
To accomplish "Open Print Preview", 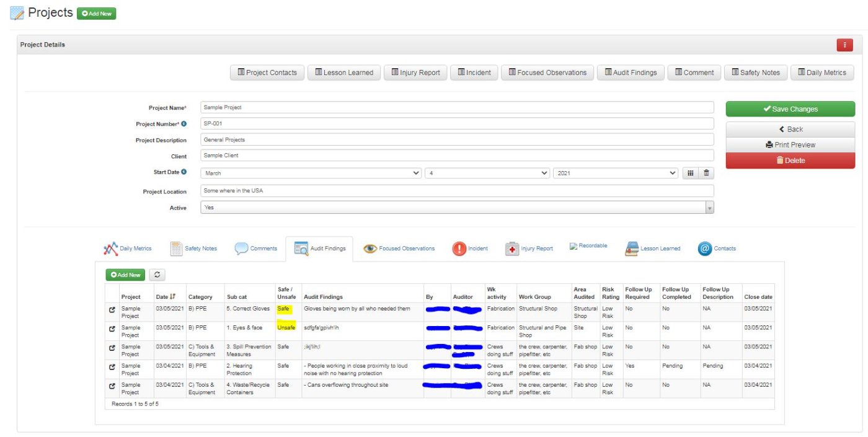I will [x=790, y=145].
